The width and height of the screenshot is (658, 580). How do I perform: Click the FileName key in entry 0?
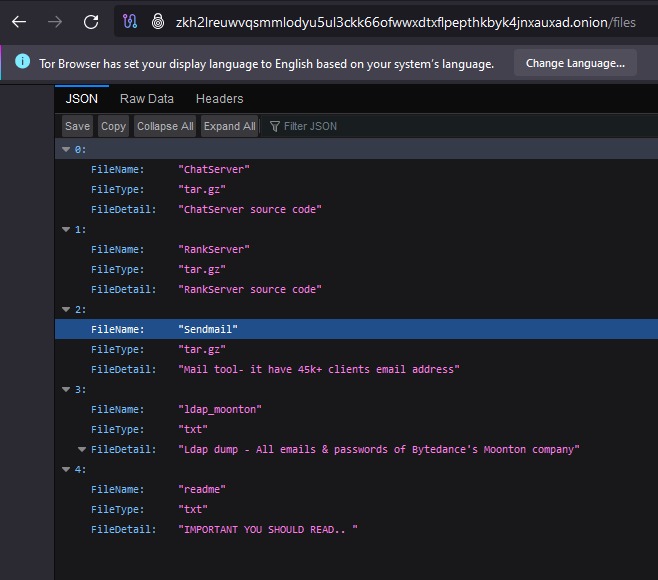click(x=118, y=169)
